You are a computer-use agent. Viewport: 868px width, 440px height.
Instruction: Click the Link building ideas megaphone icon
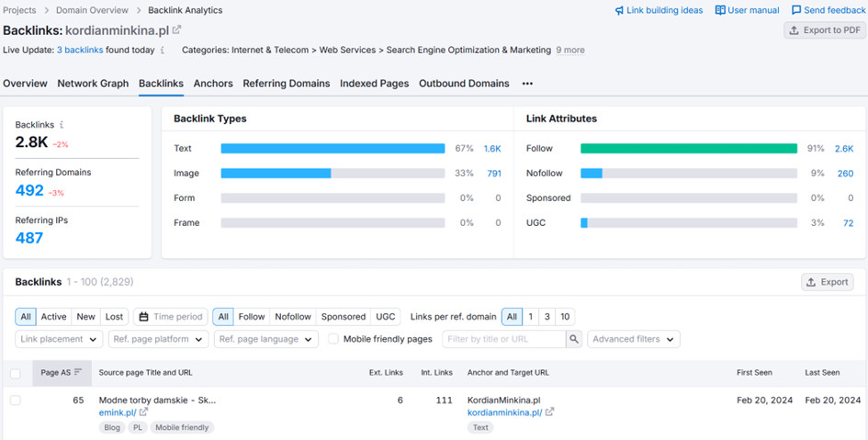click(x=619, y=10)
